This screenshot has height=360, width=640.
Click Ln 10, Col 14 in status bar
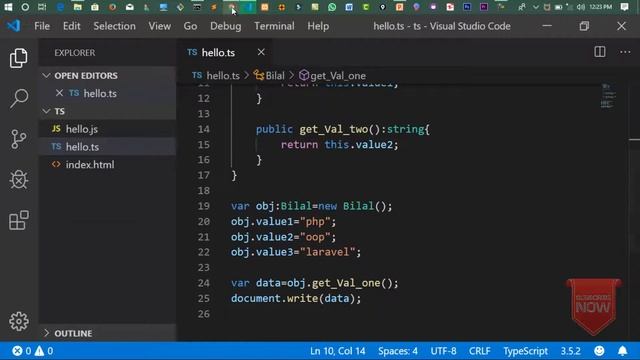[x=338, y=351]
